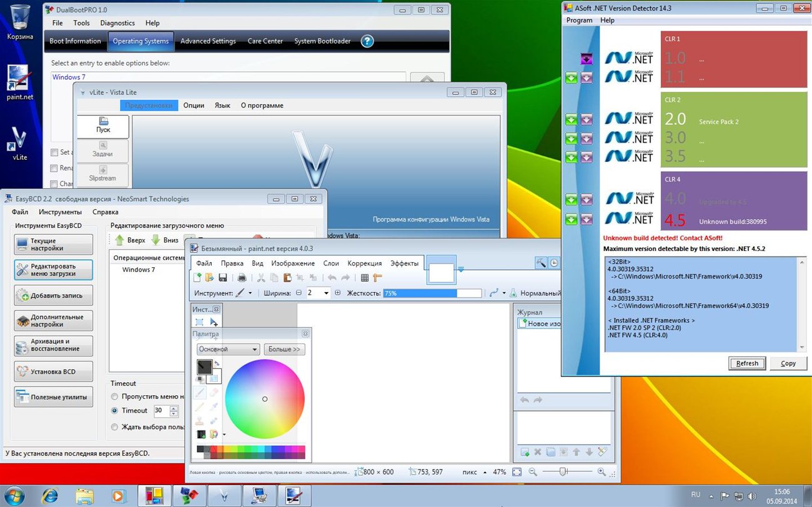Click the DualBootPRO blue help question icon
The width and height of the screenshot is (812, 507).
(x=367, y=41)
